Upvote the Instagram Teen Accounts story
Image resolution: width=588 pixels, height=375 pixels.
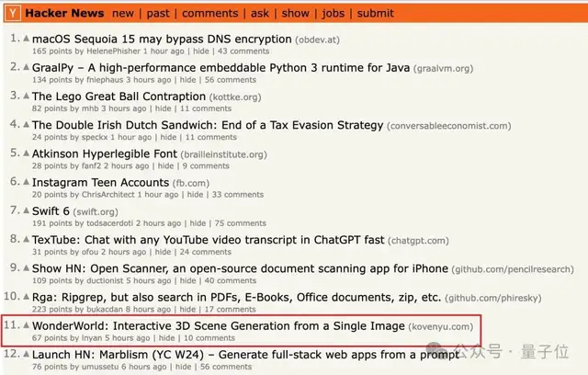click(27, 183)
